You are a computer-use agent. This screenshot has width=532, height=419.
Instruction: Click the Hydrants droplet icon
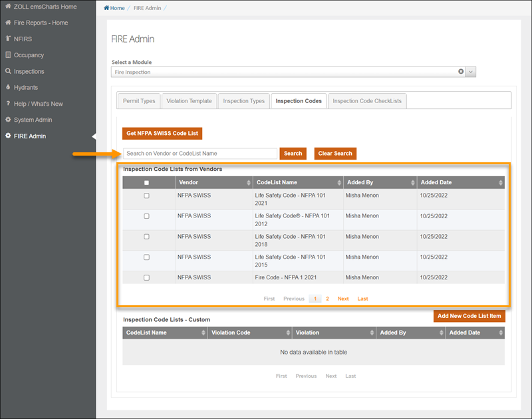(x=8, y=87)
